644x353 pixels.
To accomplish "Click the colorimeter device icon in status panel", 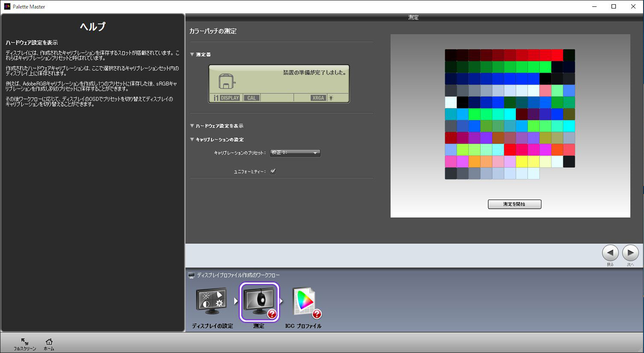I will [226, 81].
